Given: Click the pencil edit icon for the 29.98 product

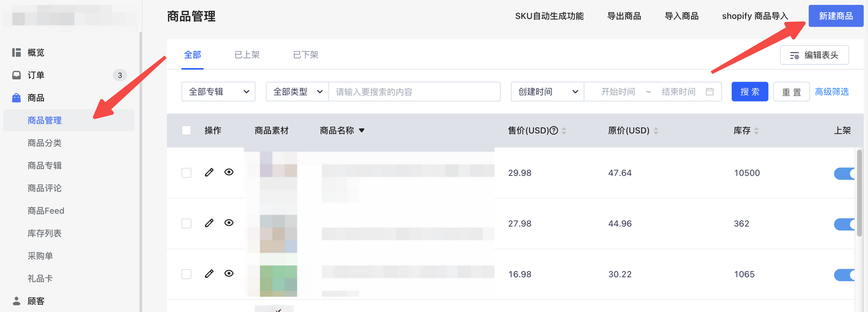Looking at the screenshot, I should pyautogui.click(x=209, y=172).
